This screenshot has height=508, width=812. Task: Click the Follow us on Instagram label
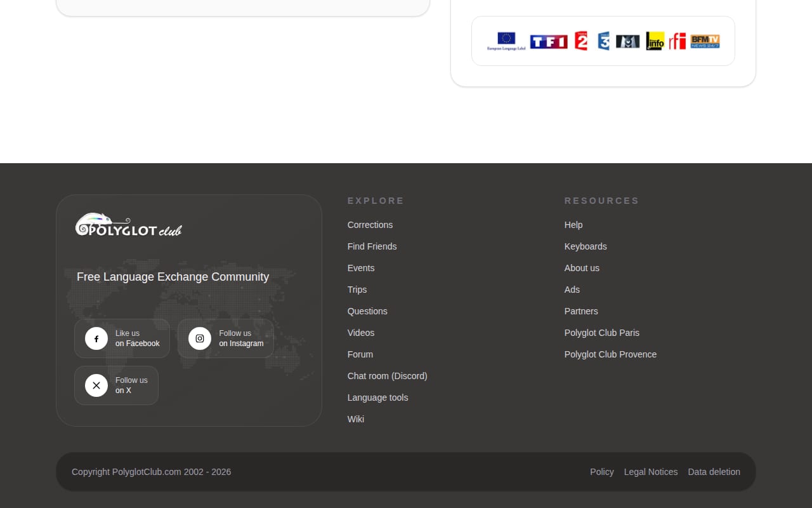[241, 338]
